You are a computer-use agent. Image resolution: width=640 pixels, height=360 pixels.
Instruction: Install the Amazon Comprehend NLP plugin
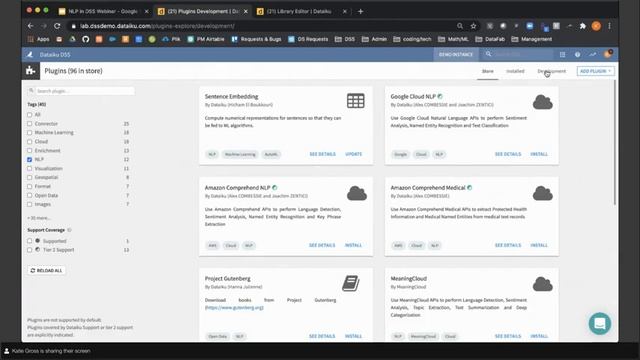tap(353, 245)
